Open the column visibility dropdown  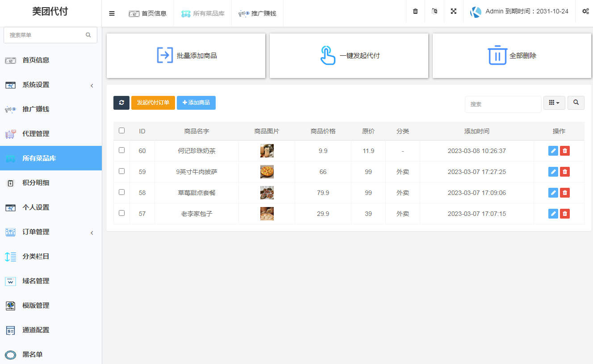tap(554, 103)
